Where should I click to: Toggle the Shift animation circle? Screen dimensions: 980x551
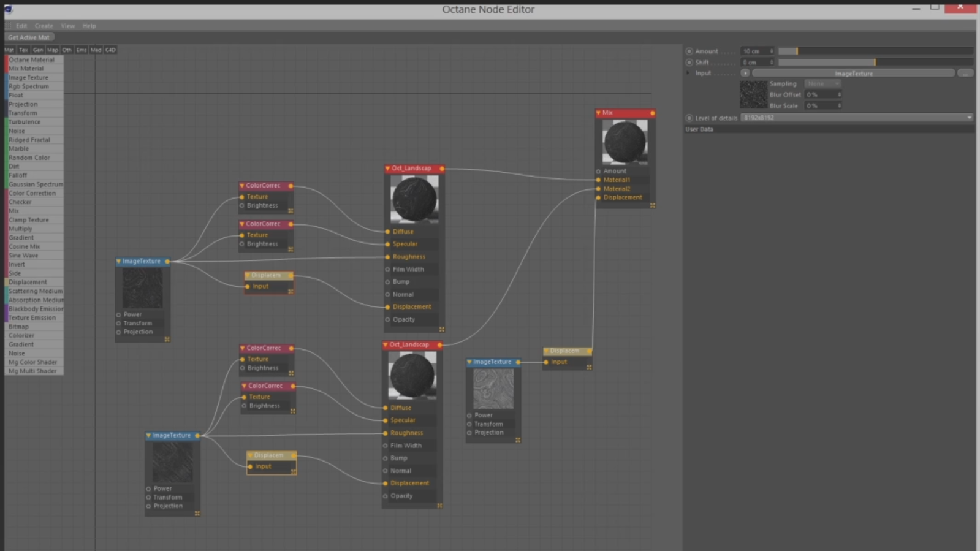[689, 62]
